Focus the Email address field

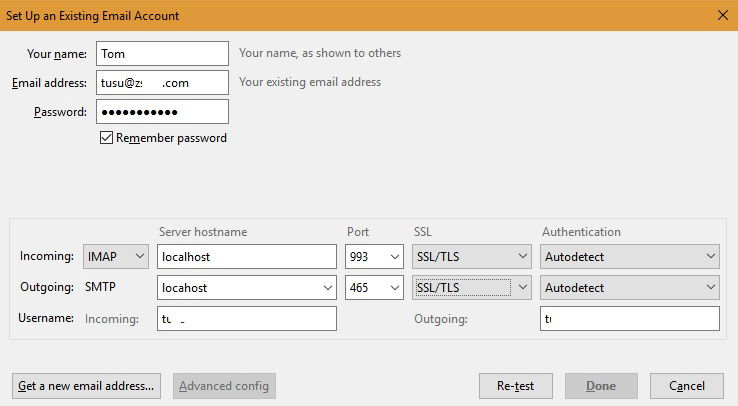[x=162, y=82]
